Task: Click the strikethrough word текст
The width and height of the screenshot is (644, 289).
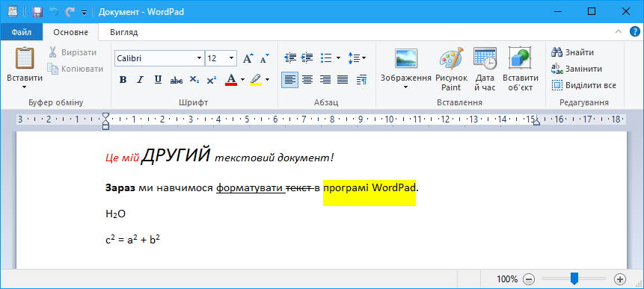Action: click(298, 188)
